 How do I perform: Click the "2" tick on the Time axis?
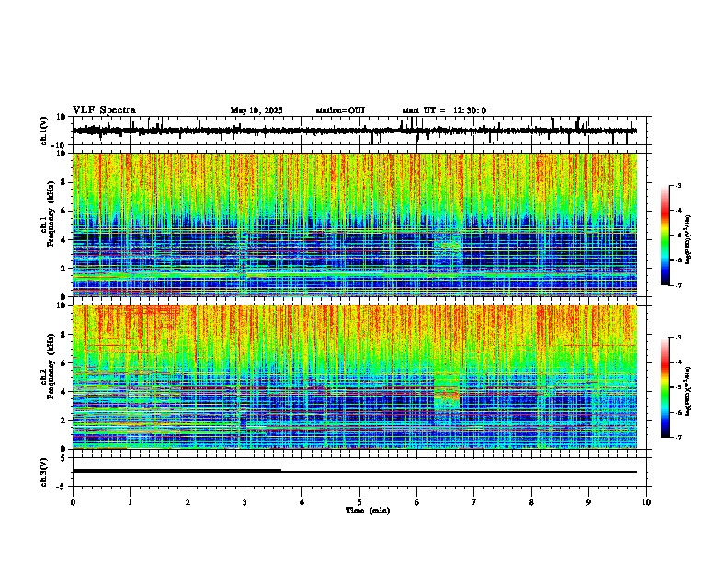point(188,502)
